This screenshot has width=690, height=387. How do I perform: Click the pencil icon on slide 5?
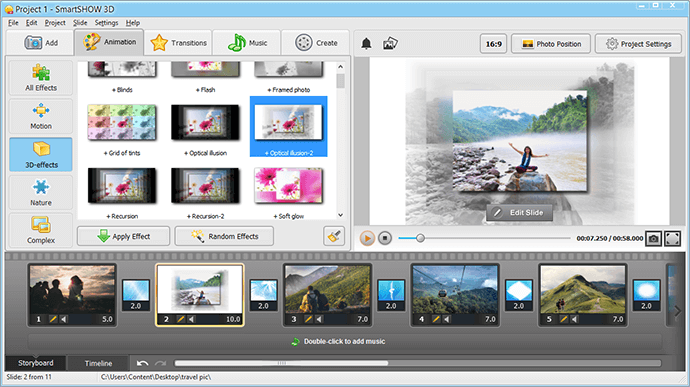tap(564, 319)
